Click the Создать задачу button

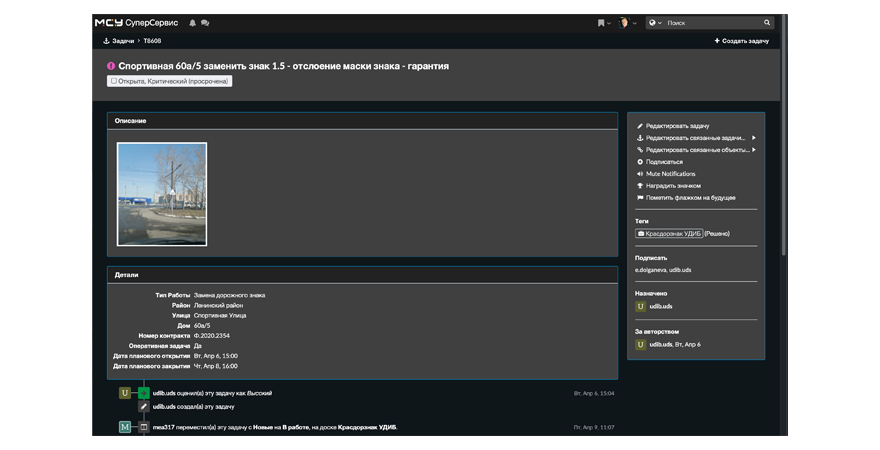coord(741,41)
